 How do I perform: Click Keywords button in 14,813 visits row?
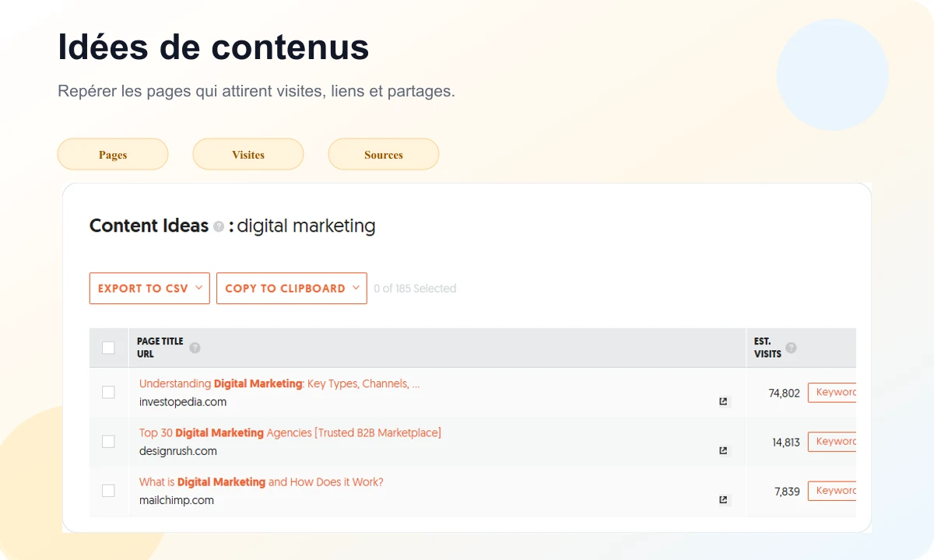coord(832,442)
